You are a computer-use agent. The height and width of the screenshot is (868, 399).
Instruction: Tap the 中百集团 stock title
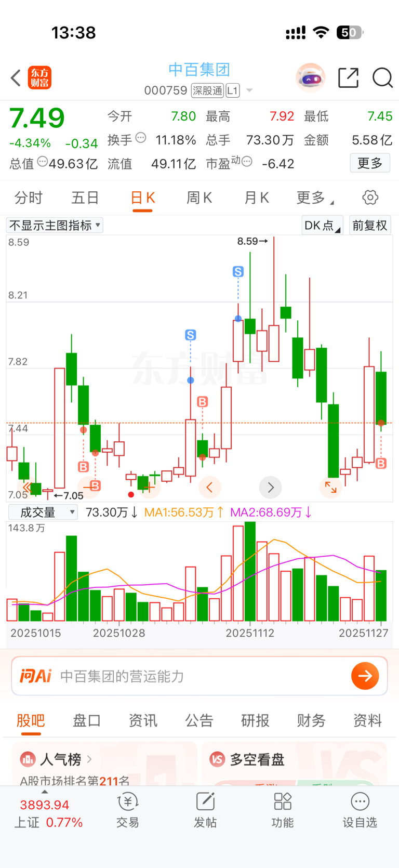tap(199, 70)
